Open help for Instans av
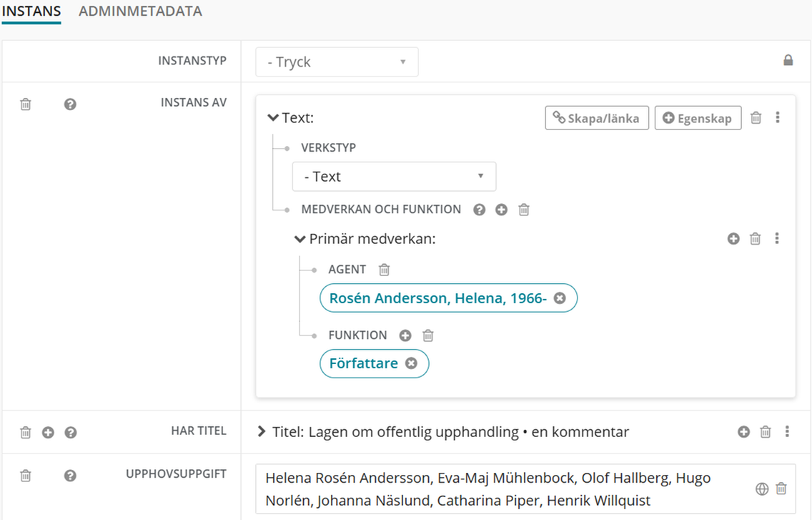The image size is (812, 520). 70,104
